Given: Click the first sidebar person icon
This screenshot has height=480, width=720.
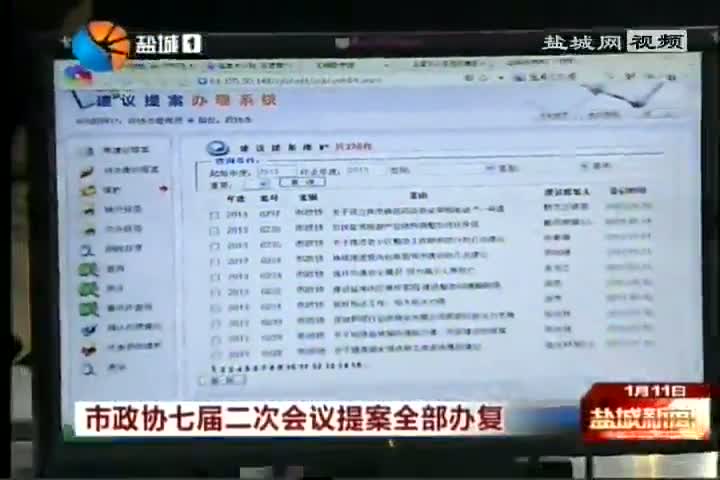Looking at the screenshot, I should click(x=88, y=151).
